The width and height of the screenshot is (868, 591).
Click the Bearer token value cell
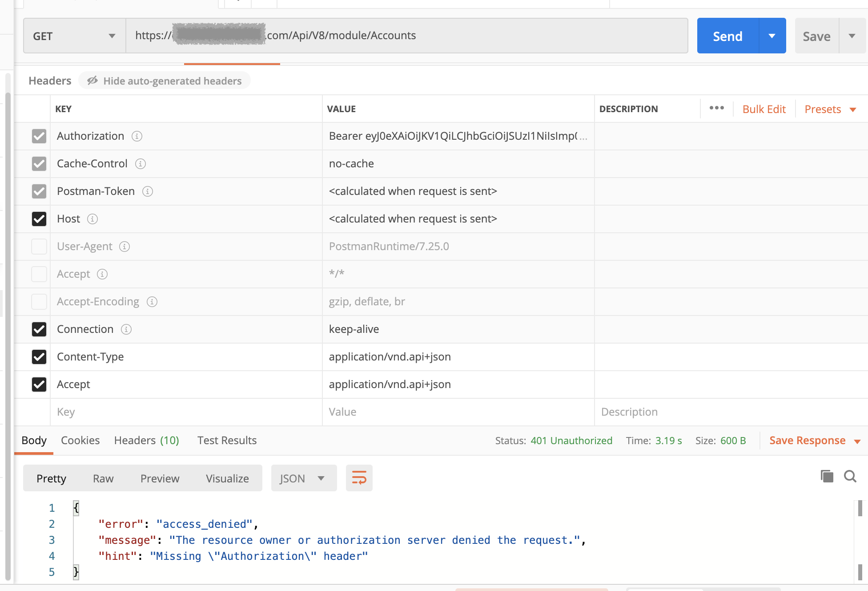pyautogui.click(x=458, y=136)
